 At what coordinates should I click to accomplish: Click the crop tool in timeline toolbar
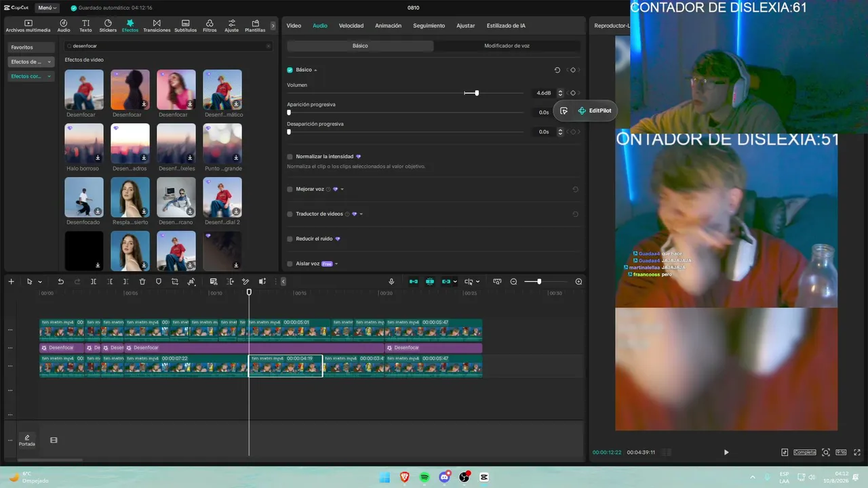[x=175, y=281]
